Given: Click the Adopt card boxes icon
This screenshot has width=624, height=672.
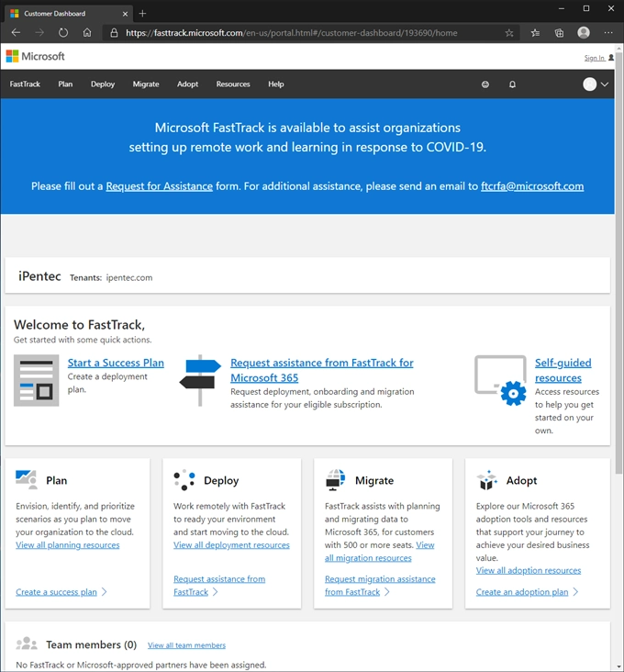Looking at the screenshot, I should [x=487, y=480].
